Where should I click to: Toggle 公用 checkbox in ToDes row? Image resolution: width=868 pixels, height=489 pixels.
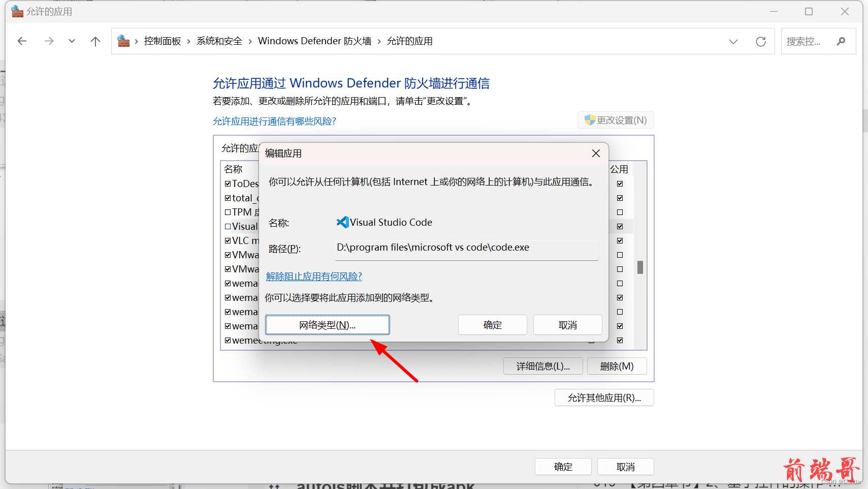(620, 184)
